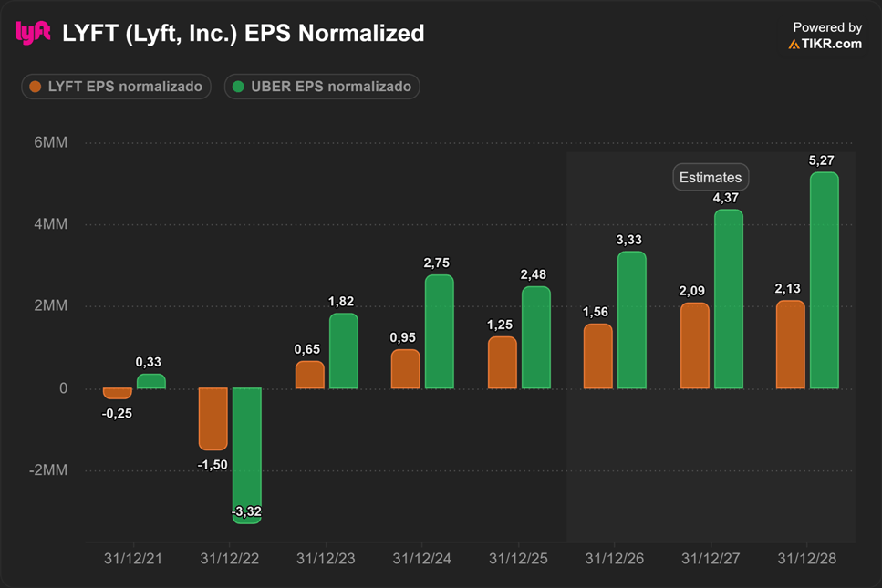
Task: Click the -2MM y-axis label
Action: tap(48, 470)
